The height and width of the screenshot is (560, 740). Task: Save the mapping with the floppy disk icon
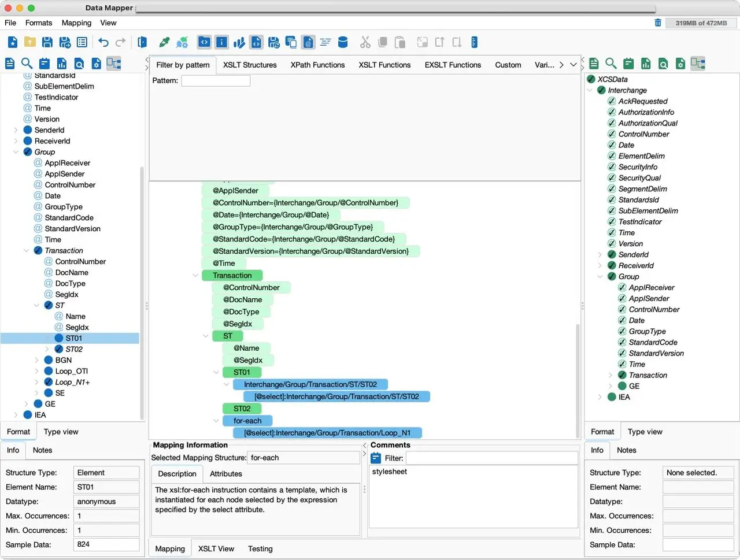pos(47,42)
